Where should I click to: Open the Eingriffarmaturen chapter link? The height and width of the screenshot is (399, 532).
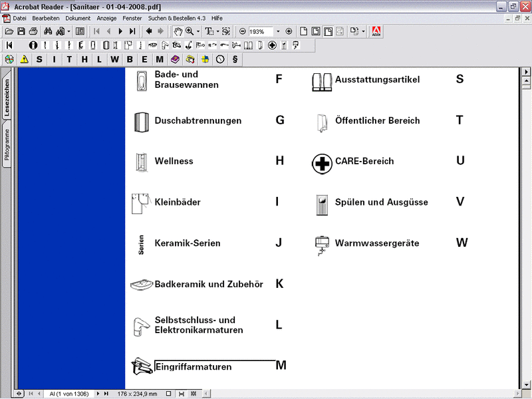coord(194,367)
